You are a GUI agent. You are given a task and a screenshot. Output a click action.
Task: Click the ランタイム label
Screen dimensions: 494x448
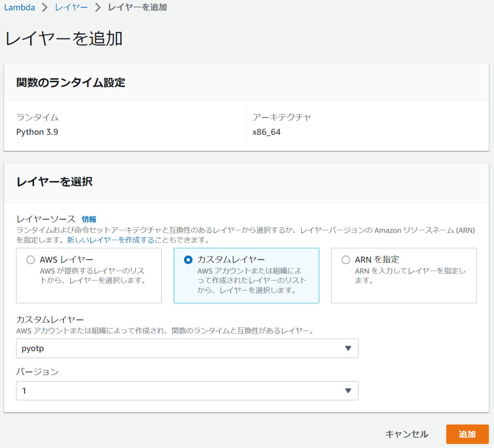tap(37, 117)
